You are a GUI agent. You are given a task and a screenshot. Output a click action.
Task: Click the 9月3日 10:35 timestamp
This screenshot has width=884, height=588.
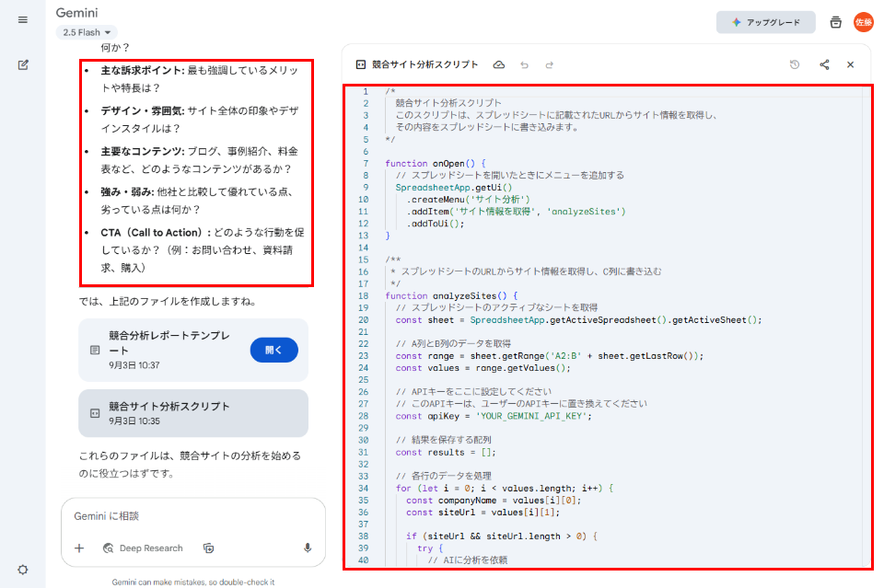[134, 421]
